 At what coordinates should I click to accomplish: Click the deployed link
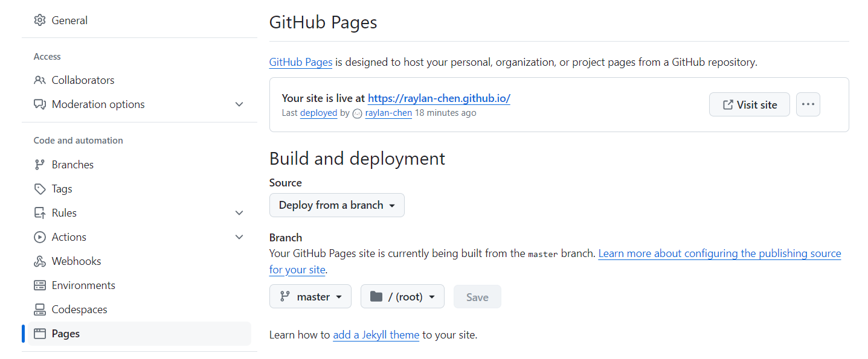[318, 113]
